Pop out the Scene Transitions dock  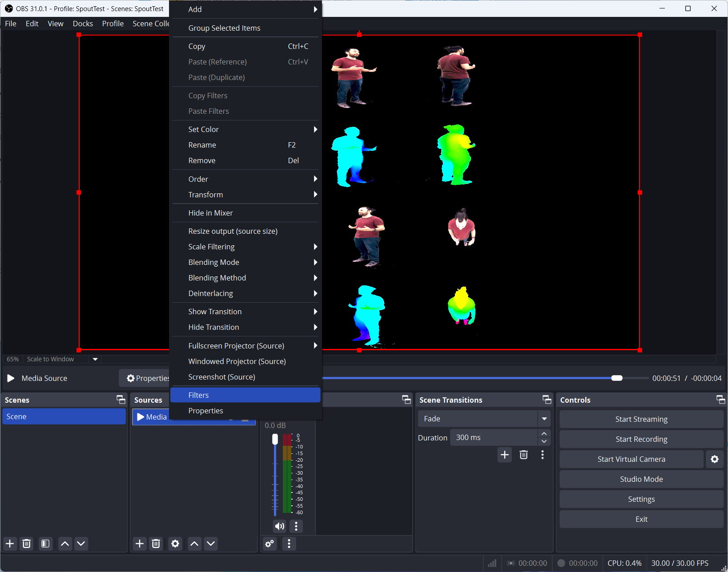(x=547, y=400)
